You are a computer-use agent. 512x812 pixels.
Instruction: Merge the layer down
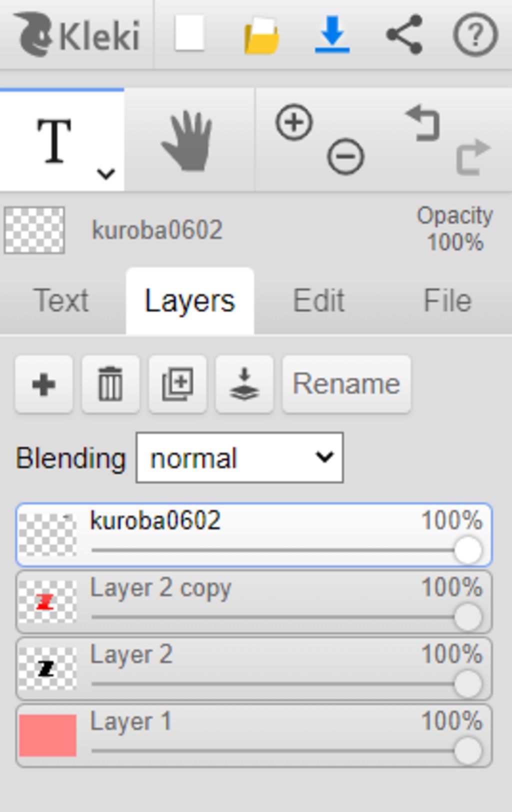[x=244, y=384]
